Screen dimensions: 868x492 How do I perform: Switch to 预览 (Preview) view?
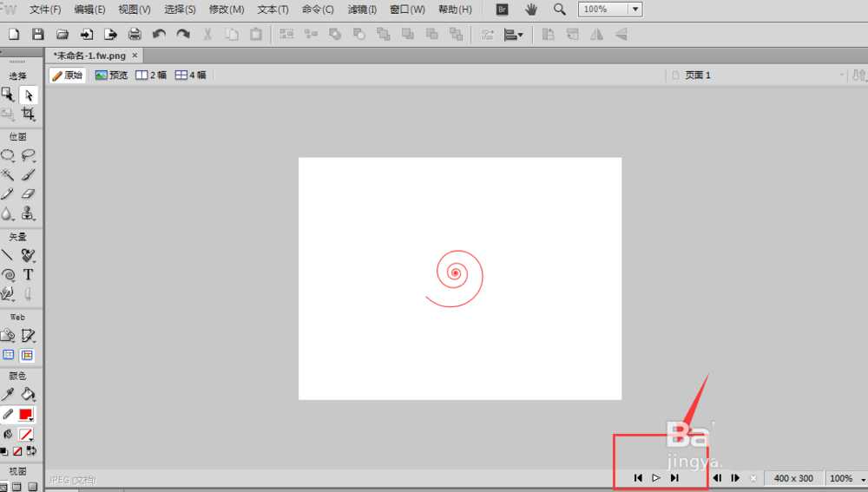coord(111,75)
